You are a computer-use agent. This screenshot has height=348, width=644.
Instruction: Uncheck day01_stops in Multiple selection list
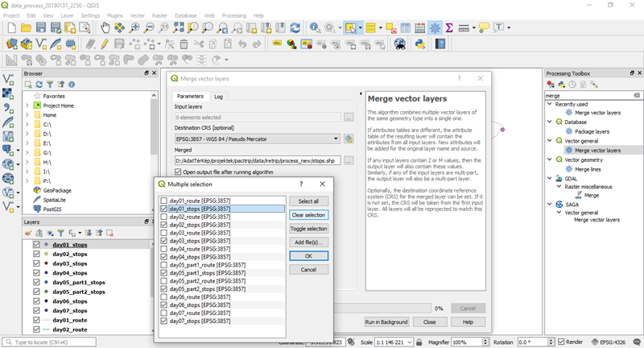[164, 209]
